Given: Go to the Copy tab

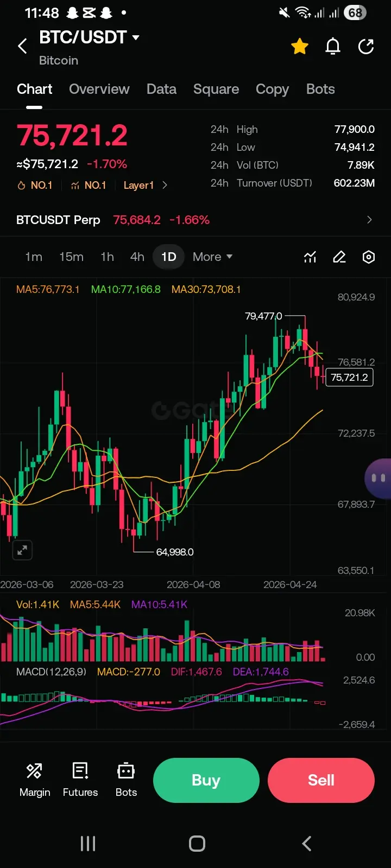Looking at the screenshot, I should click(x=272, y=89).
